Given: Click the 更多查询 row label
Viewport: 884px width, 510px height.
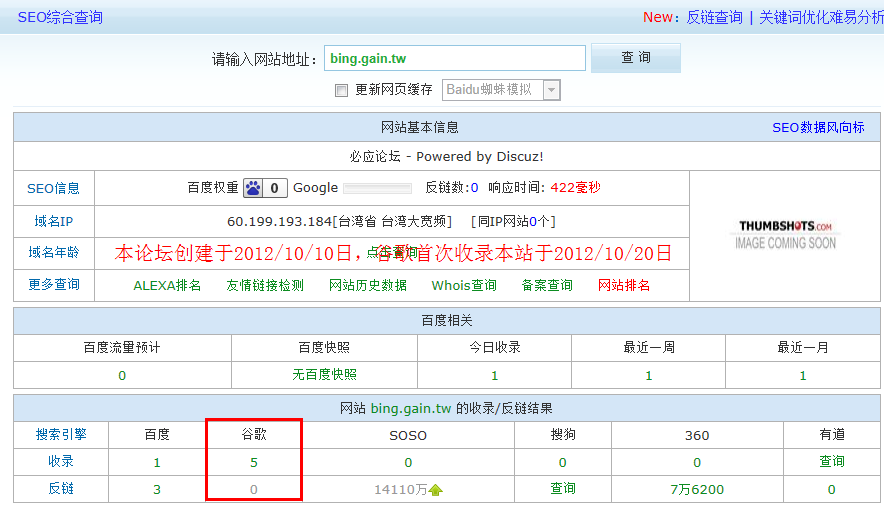Looking at the screenshot, I should pyautogui.click(x=54, y=285).
